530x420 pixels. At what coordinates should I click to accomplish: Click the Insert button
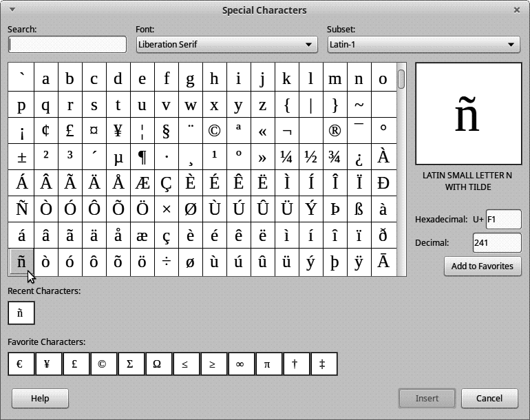(427, 399)
